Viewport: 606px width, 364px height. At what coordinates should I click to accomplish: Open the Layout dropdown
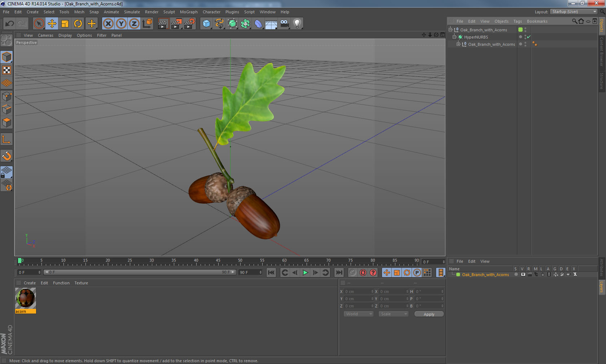point(574,12)
